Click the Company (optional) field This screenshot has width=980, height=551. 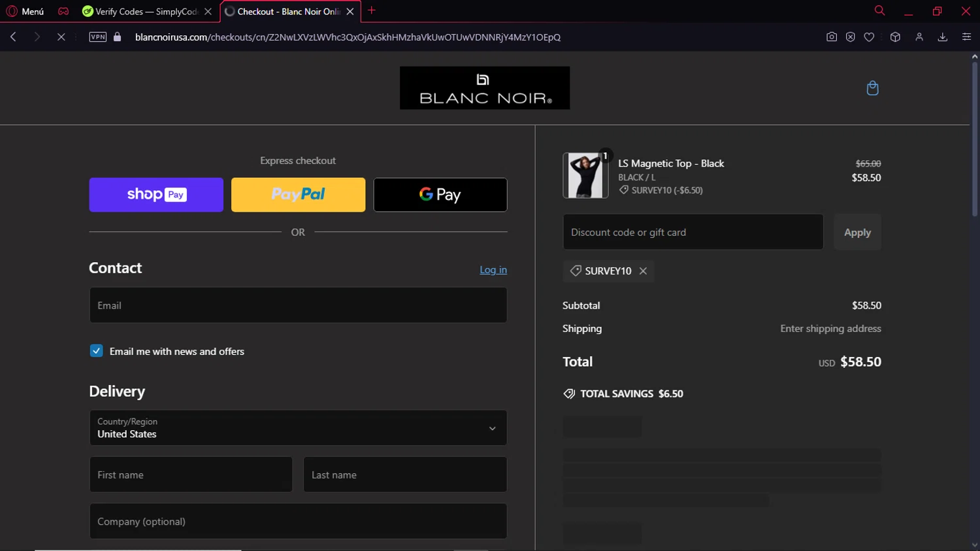click(x=298, y=521)
